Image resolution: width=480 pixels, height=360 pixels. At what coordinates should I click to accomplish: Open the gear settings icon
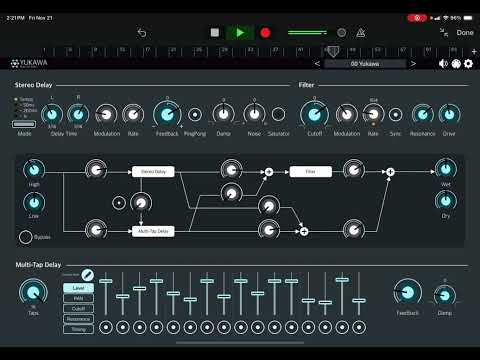[468, 63]
